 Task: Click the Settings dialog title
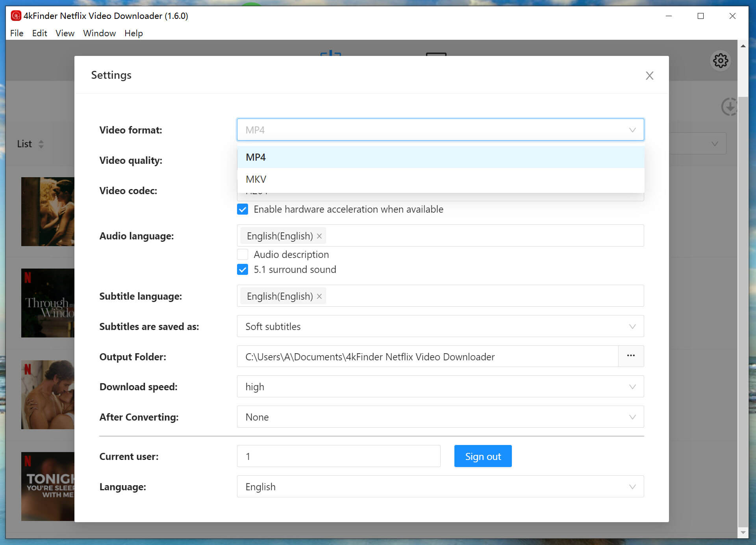111,75
